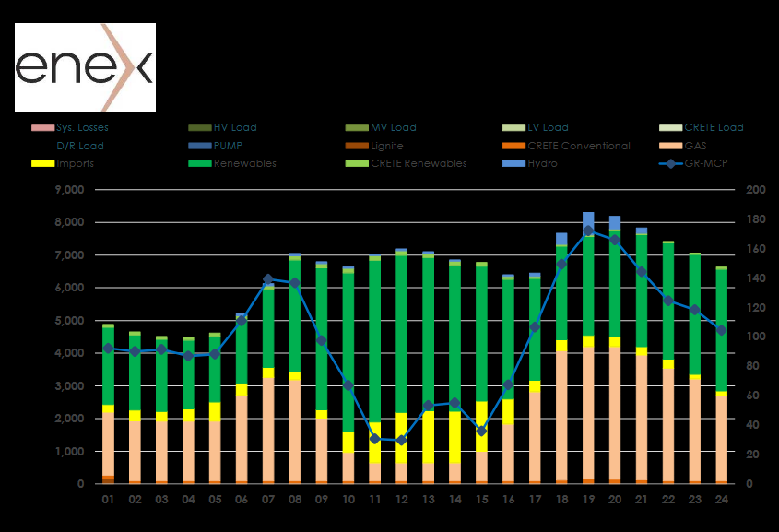Click the yellow Imports legend swatch
The width and height of the screenshot is (779, 532).
(41, 164)
